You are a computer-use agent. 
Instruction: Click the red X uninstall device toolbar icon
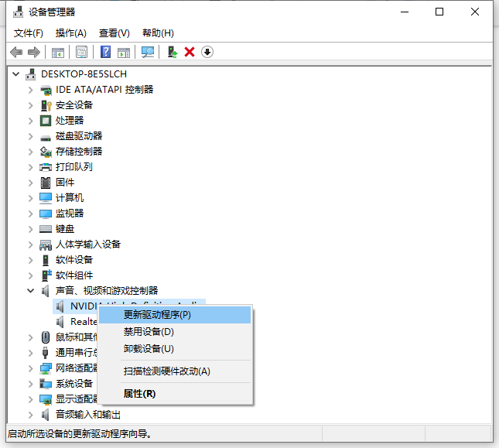[x=190, y=52]
